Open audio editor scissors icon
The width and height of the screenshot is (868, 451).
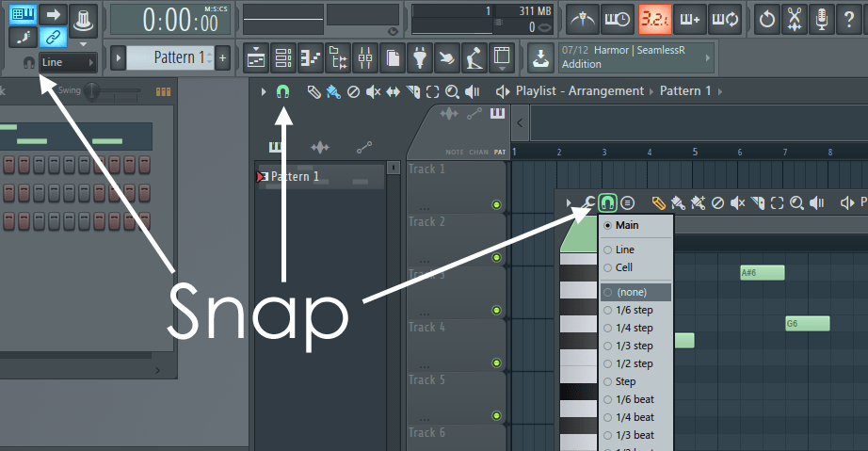tap(795, 20)
